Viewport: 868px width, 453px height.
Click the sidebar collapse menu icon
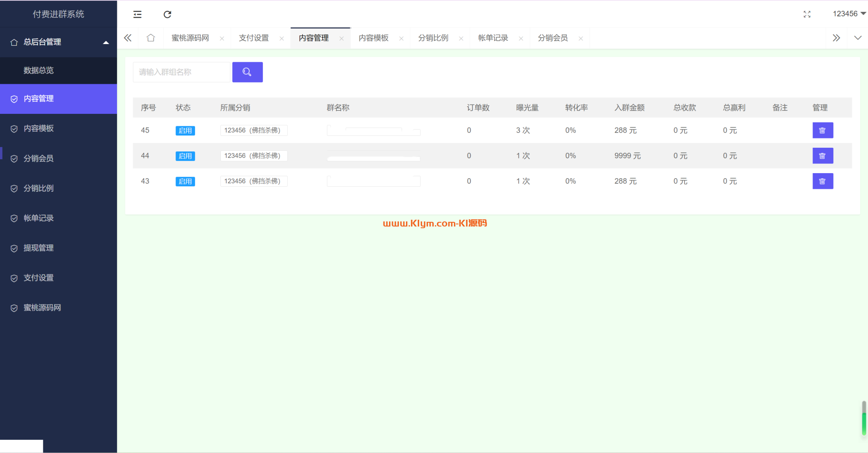tap(137, 14)
